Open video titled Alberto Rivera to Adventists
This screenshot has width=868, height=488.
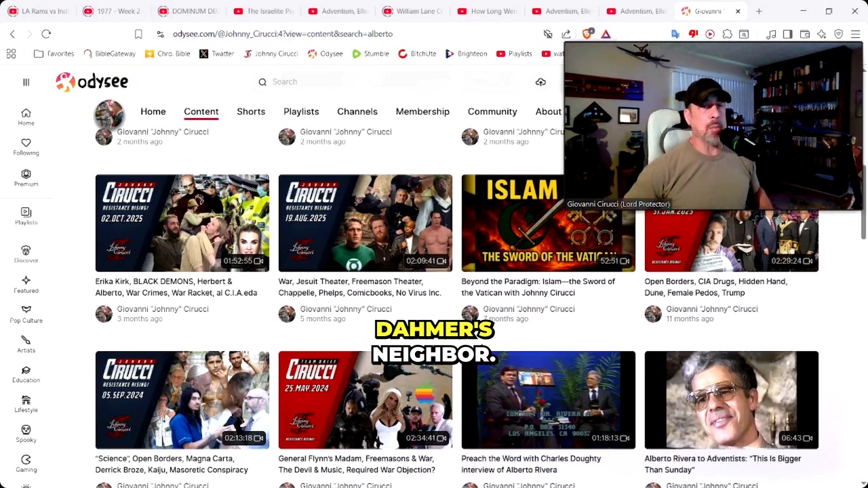(722, 464)
